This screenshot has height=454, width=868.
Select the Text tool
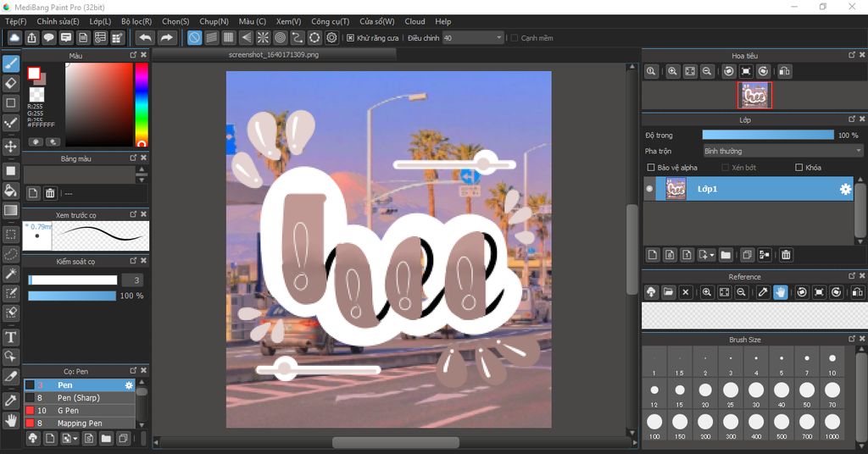tap(10, 337)
